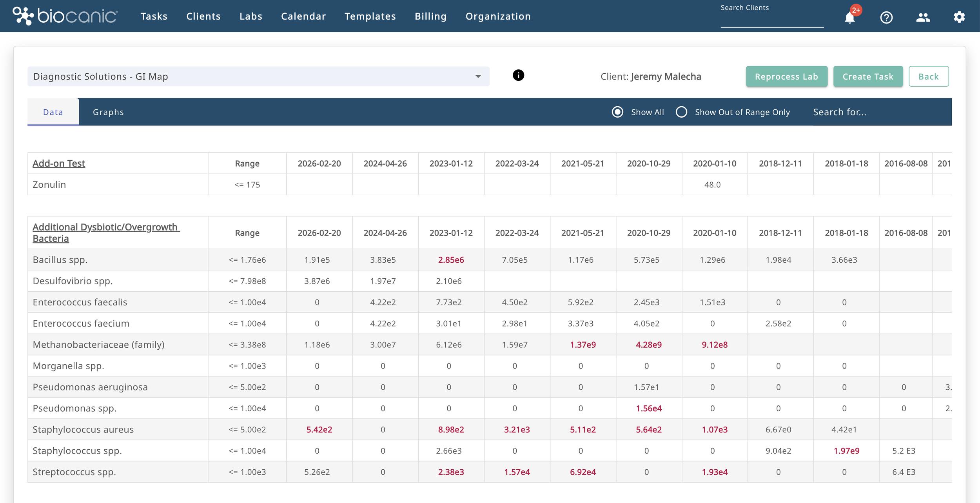The width and height of the screenshot is (980, 503).
Task: Click Zonulin value 48.0
Action: (x=712, y=185)
